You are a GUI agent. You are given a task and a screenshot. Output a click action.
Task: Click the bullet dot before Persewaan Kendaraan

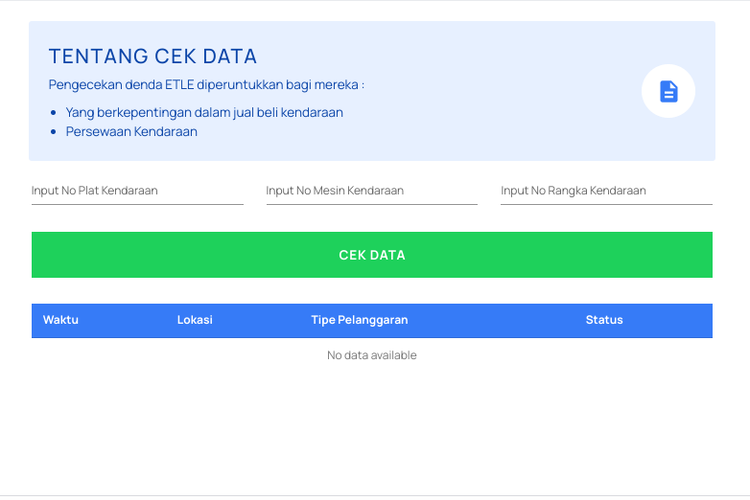[x=53, y=132]
